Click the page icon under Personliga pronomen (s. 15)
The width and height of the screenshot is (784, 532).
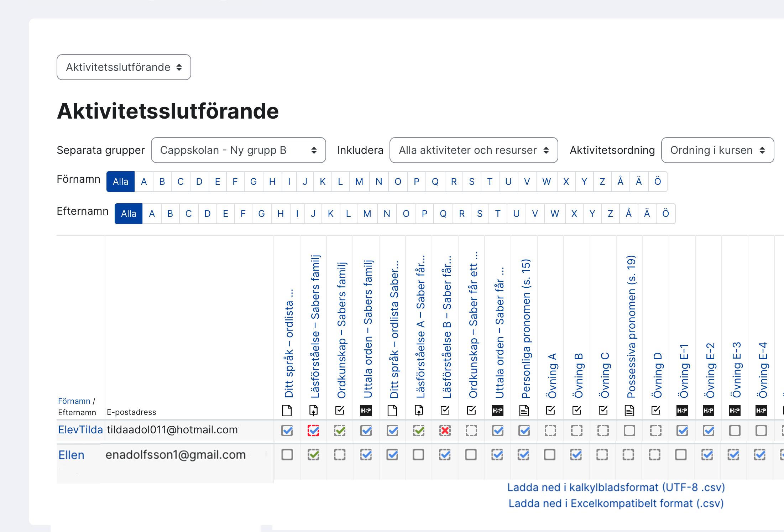tap(524, 411)
